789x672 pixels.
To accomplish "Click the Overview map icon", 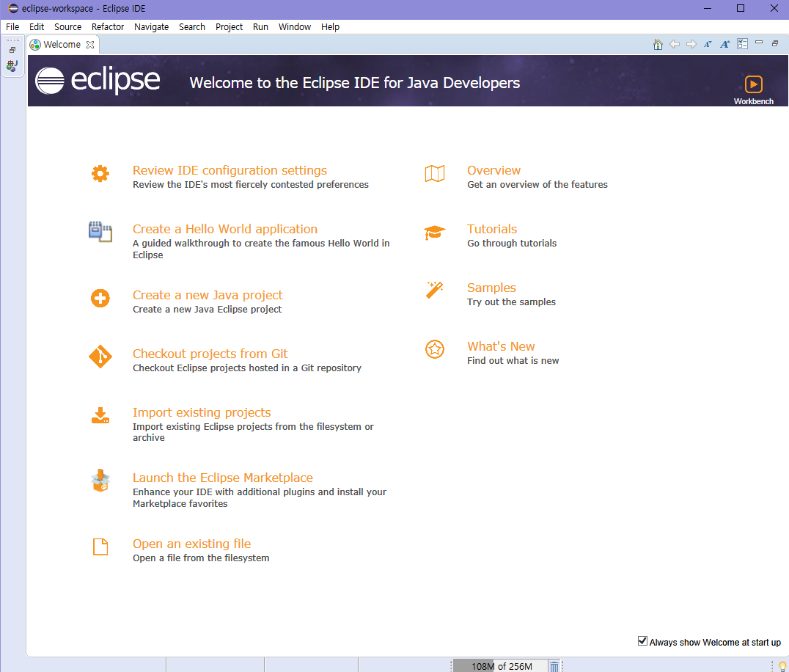I will [x=435, y=173].
